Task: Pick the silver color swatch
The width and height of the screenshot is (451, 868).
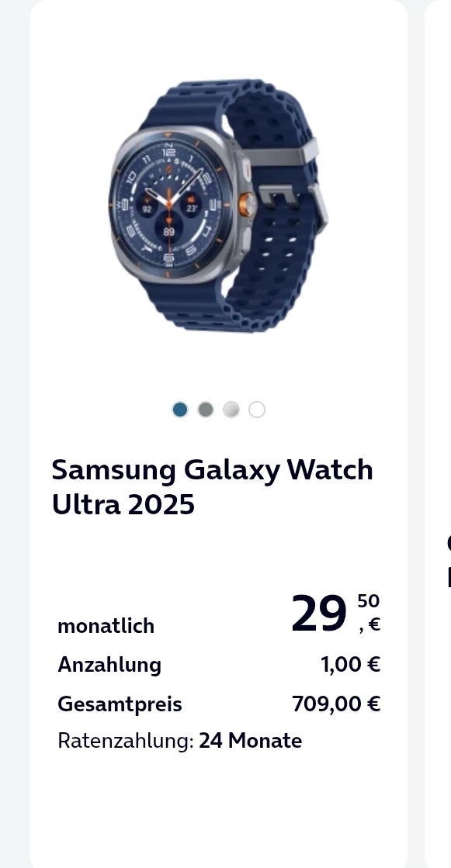Action: tap(231, 410)
